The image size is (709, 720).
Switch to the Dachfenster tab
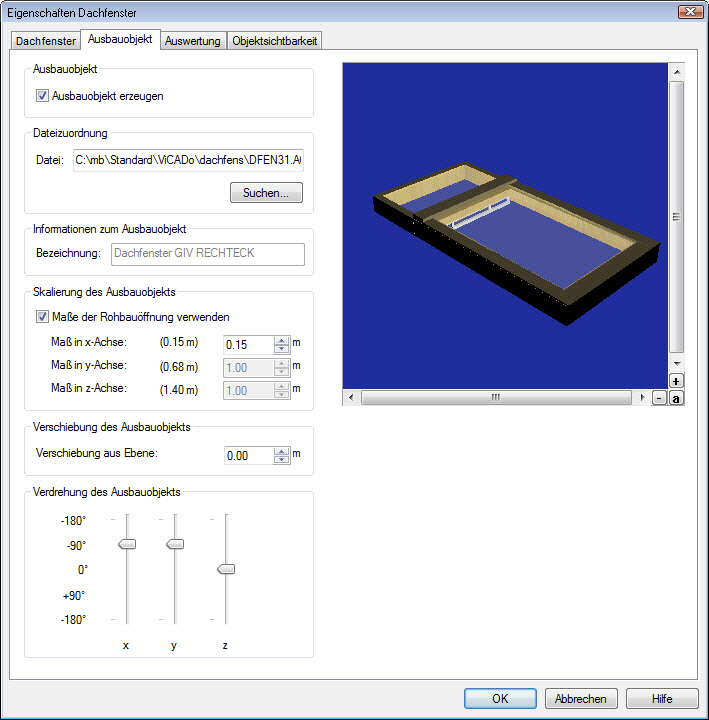click(45, 41)
